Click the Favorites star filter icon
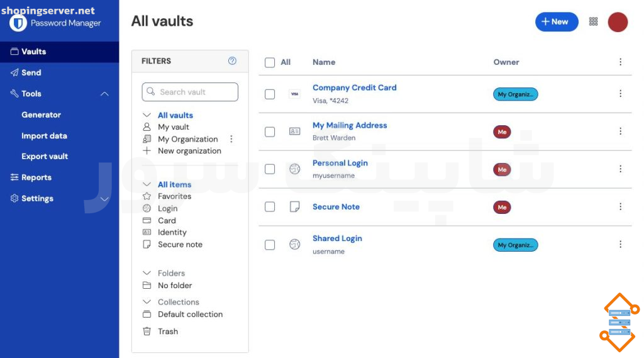644x358 pixels. pyautogui.click(x=147, y=196)
